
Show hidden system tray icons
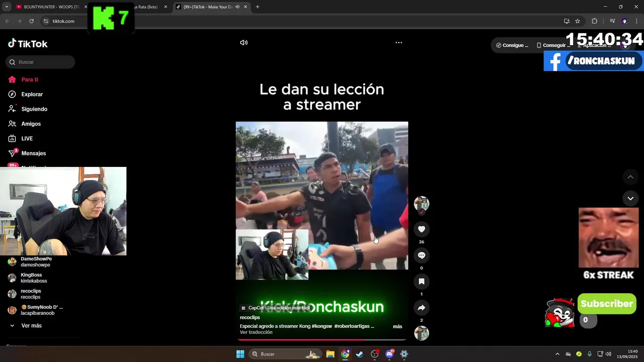tap(557, 354)
